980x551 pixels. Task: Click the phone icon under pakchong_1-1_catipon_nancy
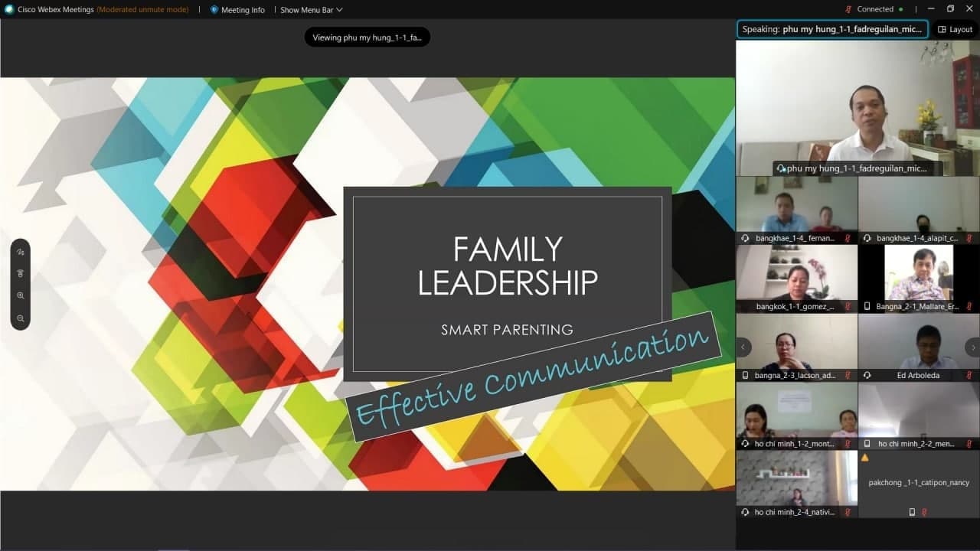click(x=913, y=512)
